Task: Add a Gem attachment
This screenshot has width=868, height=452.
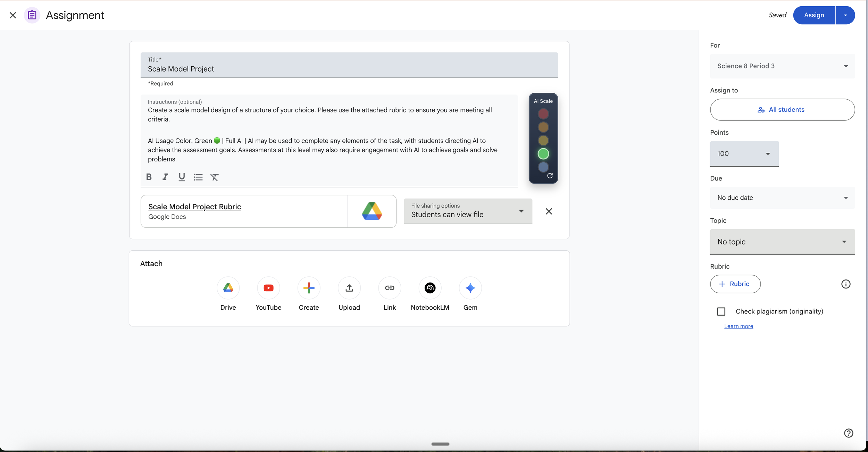Action: (470, 288)
